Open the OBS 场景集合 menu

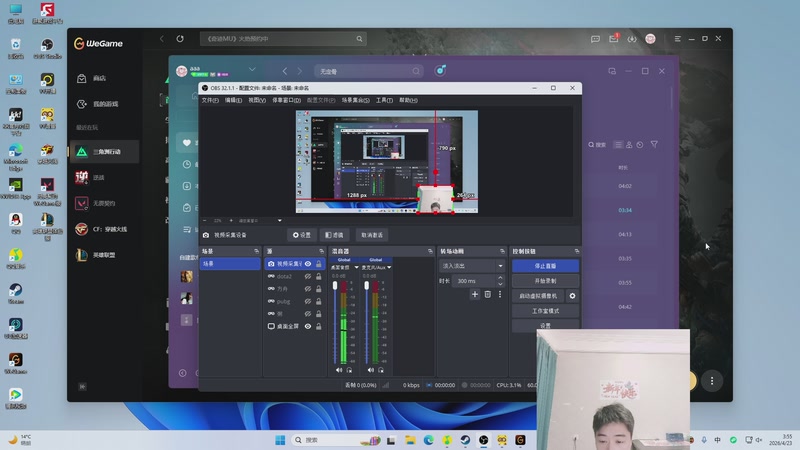pyautogui.click(x=355, y=100)
